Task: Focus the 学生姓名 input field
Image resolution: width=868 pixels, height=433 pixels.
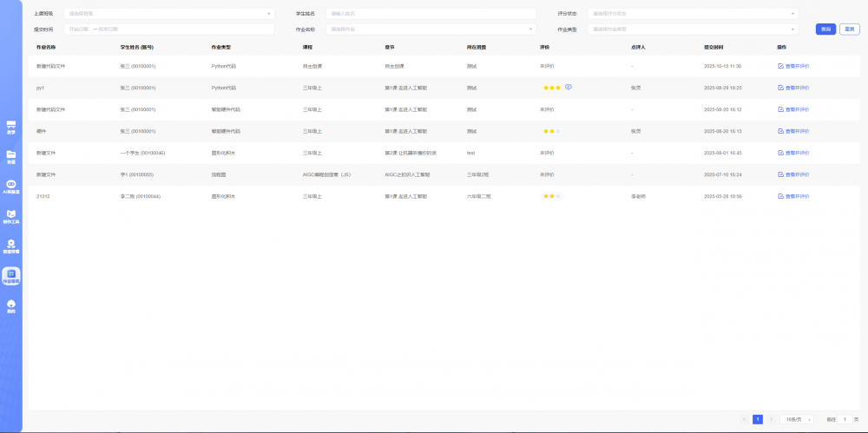Action: click(x=431, y=14)
